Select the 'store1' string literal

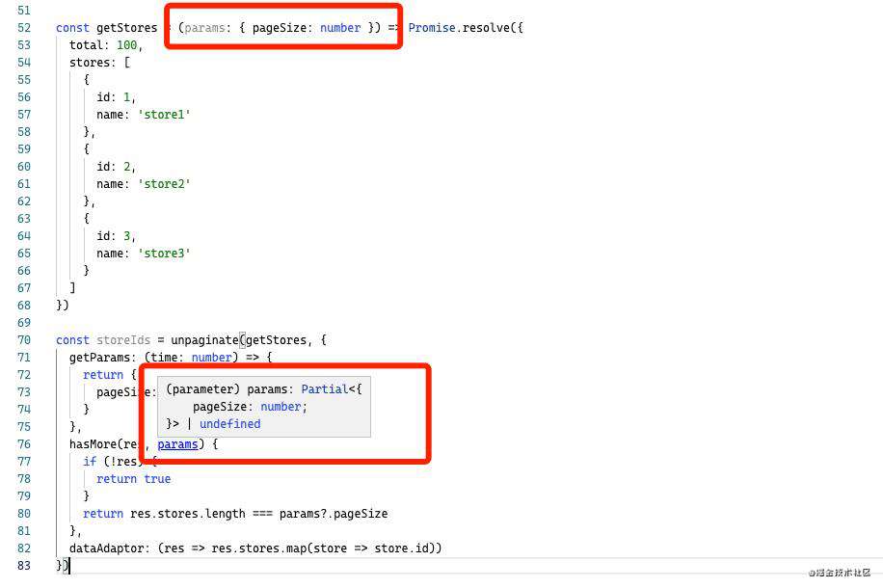[165, 115]
